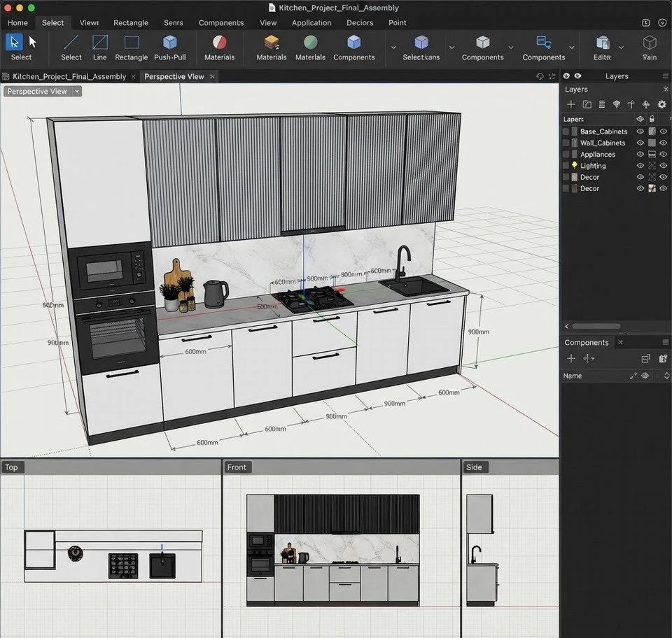672x638 pixels.
Task: Open dropdown arrow after blue cube Components
Action: [393, 48]
